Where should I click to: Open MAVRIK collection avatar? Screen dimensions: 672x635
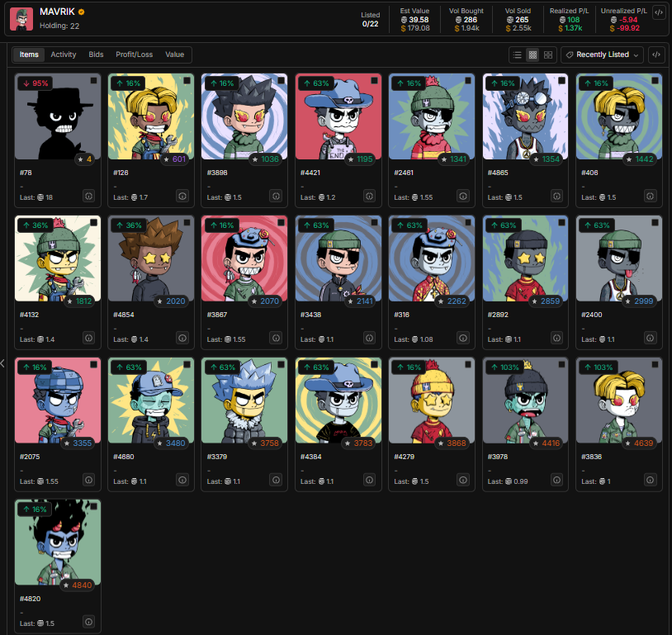pos(21,19)
